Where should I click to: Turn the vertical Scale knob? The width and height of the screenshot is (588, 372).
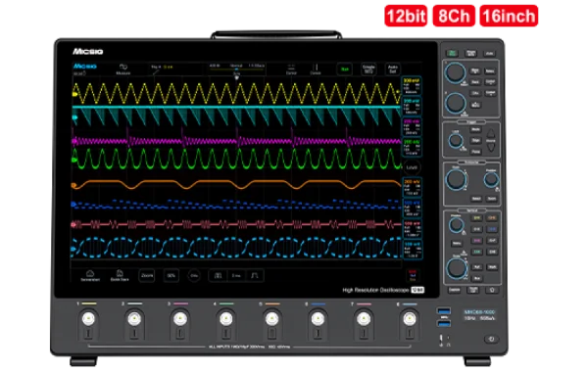[x=457, y=268]
